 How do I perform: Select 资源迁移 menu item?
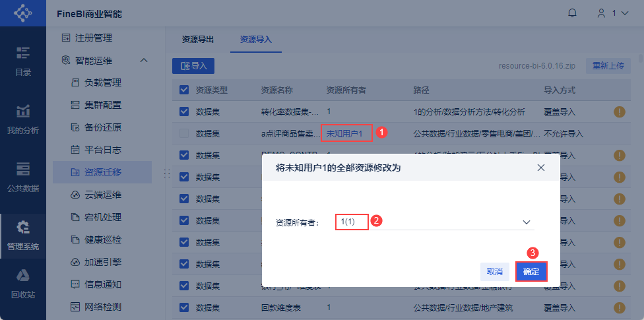[x=102, y=172]
